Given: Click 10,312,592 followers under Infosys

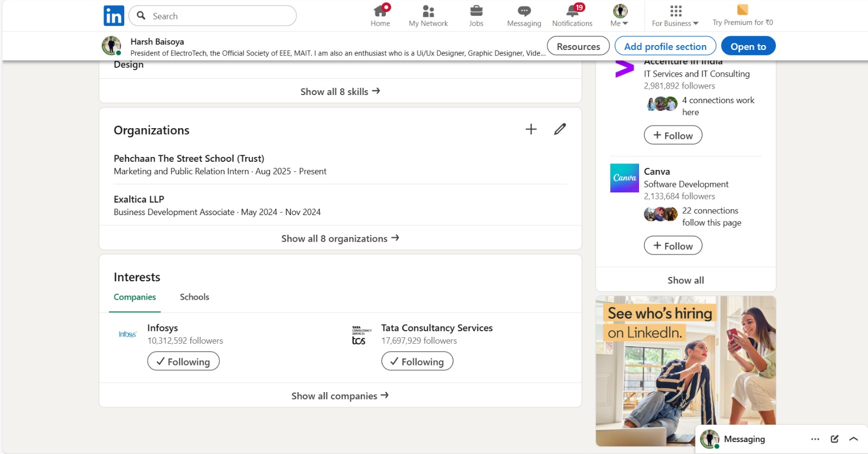Looking at the screenshot, I should 185,340.
